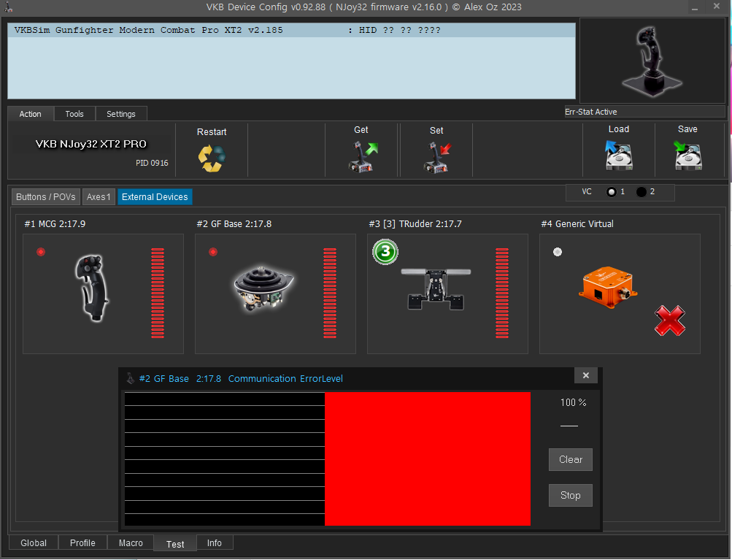The height and width of the screenshot is (560, 732).
Task: Click the MCG grip image
Action: [x=91, y=288]
